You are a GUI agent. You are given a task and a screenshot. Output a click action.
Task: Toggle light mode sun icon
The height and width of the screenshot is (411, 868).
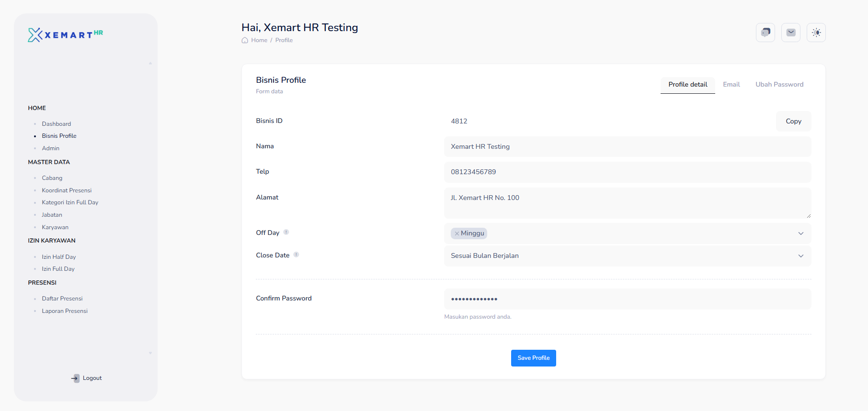[816, 33]
